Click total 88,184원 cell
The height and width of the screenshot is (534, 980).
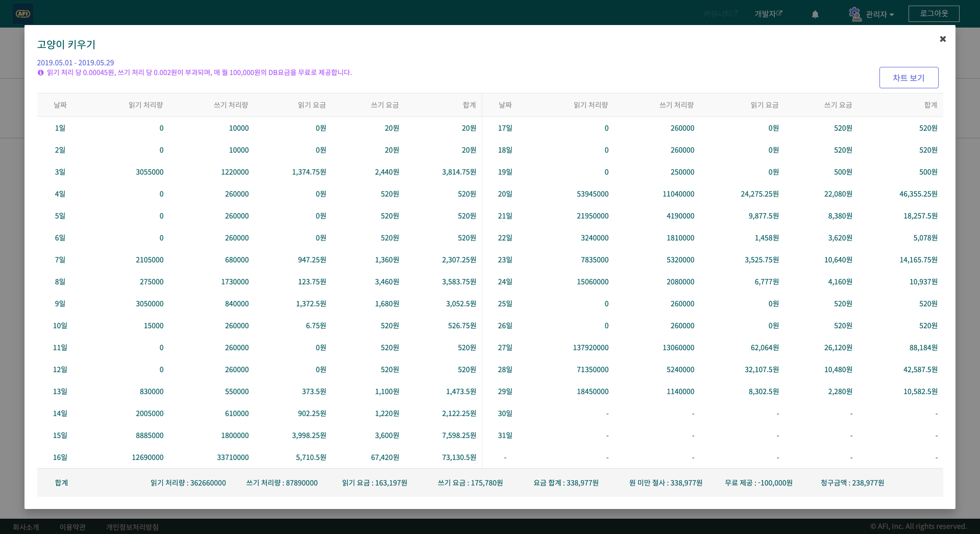point(923,348)
